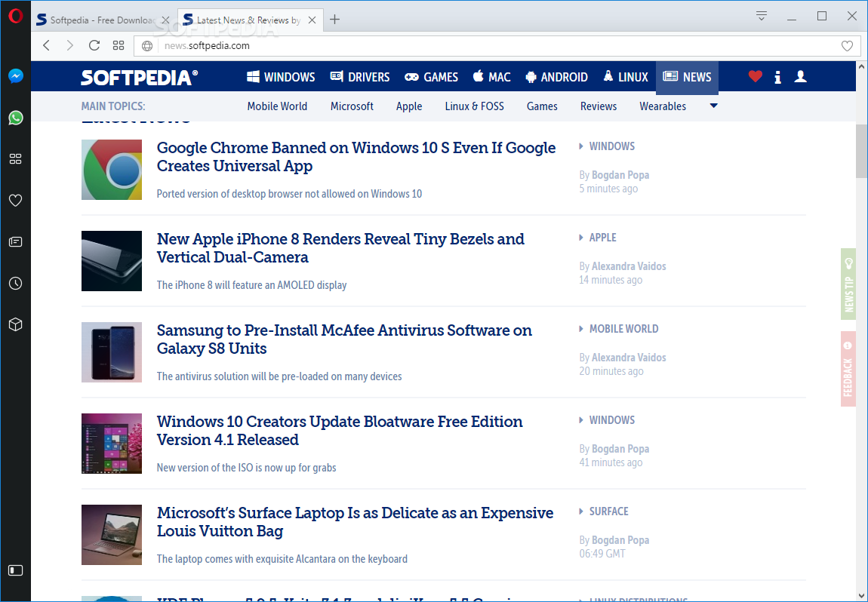
Task: Click the info icon in the Softpedia header
Action: [x=777, y=77]
